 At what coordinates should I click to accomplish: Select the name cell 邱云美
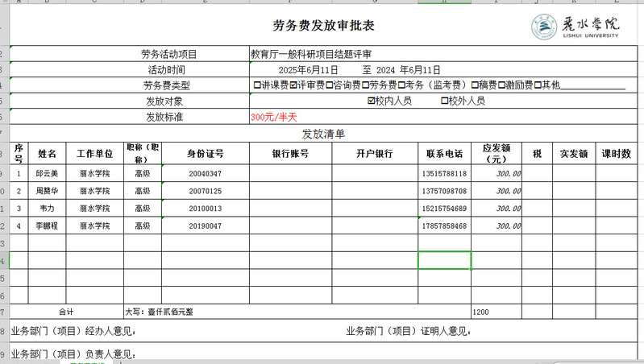[x=47, y=173]
